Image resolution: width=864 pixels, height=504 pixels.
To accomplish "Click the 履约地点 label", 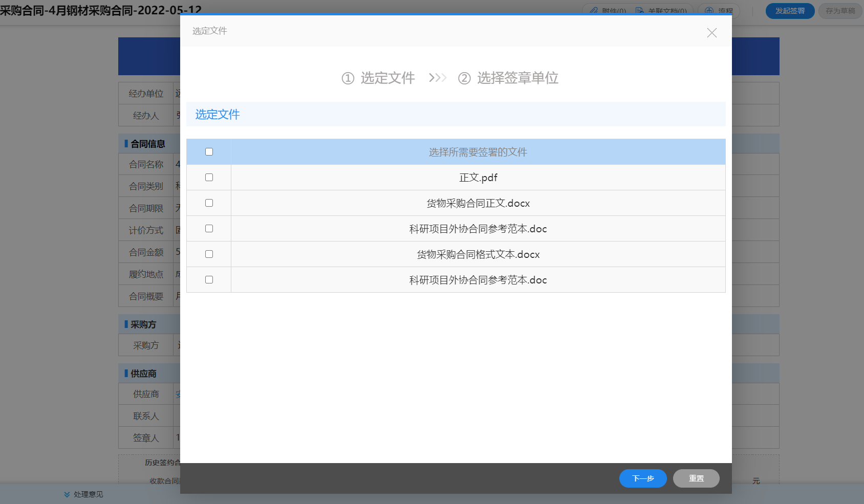I will tap(146, 274).
